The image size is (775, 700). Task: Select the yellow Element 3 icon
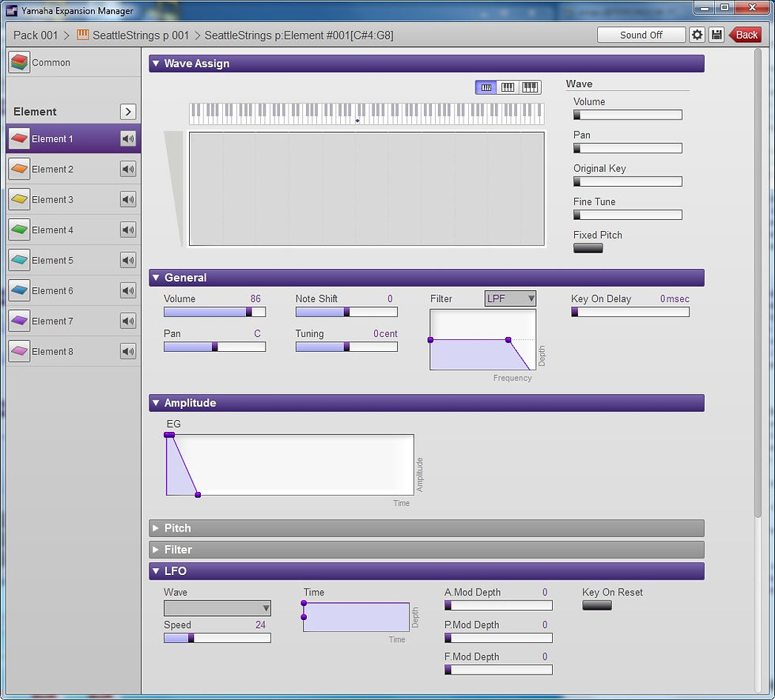19,199
